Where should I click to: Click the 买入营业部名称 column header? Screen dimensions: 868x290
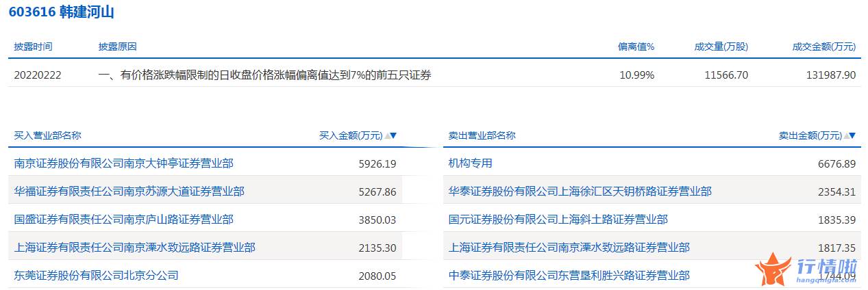47,135
